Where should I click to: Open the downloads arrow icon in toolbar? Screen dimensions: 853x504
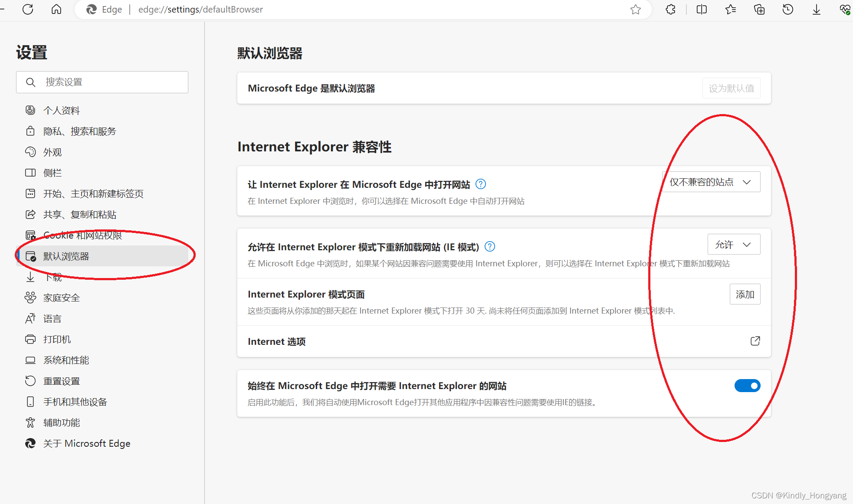tap(817, 10)
